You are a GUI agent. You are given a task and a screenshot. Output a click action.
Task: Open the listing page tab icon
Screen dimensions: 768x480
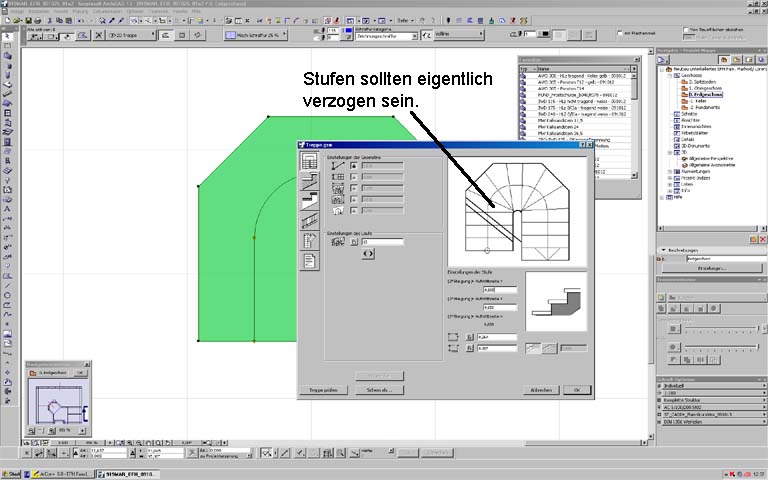click(310, 261)
